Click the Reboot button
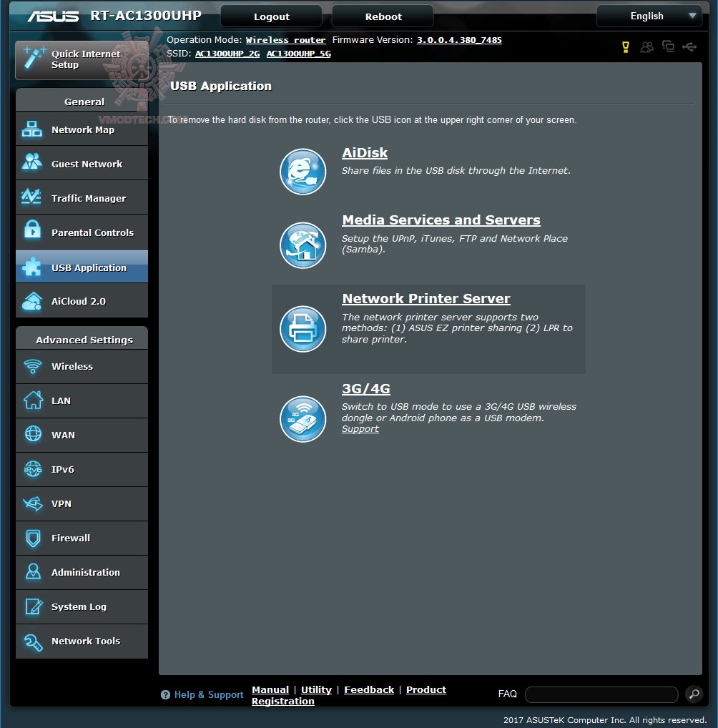This screenshot has width=718, height=728. pos(383,16)
